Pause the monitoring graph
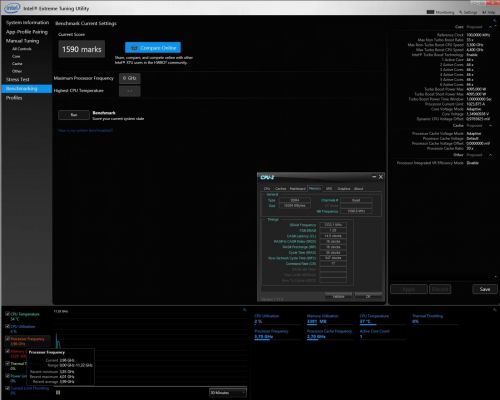 [58, 392]
